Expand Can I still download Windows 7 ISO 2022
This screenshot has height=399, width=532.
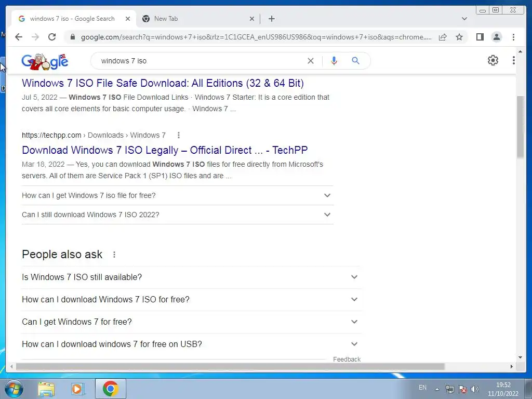tap(177, 215)
